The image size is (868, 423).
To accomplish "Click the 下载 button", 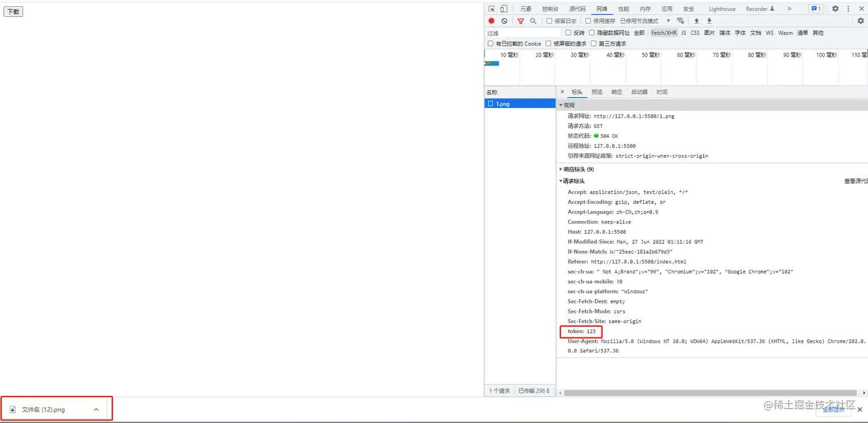I will click(x=13, y=11).
